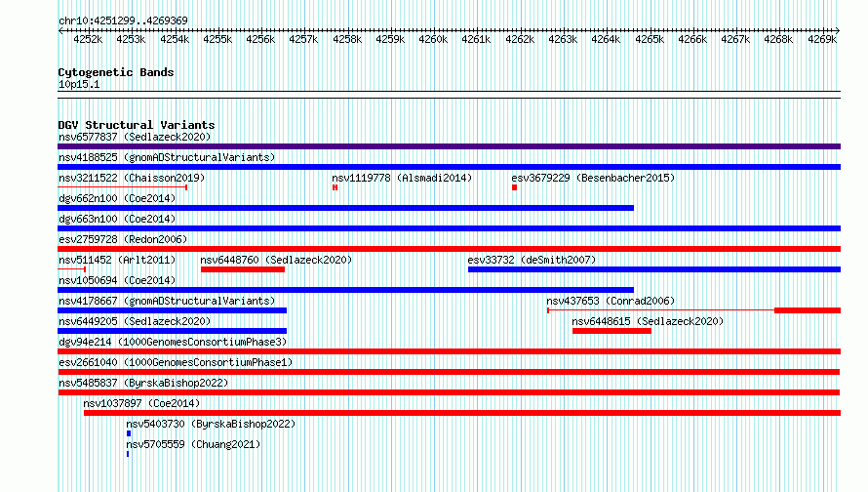Image resolution: width=868 pixels, height=492 pixels.
Task: Click the esv33732 (deSmith2007) label
Action: tap(532, 260)
